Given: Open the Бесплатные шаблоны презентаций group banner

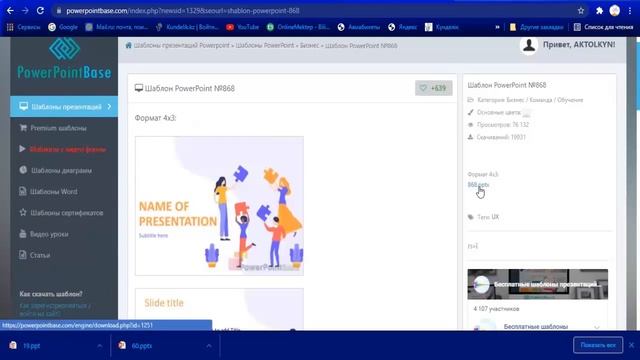Looking at the screenshot, I should click(538, 284).
